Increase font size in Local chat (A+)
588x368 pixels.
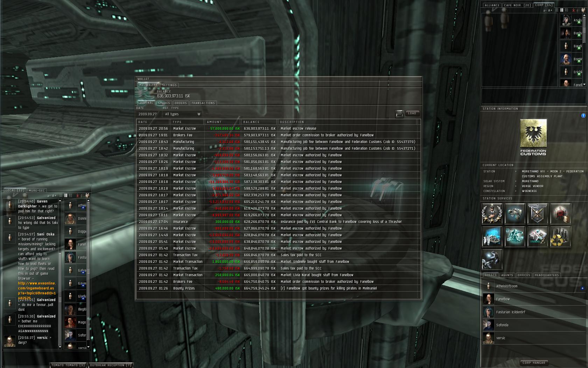54,196
